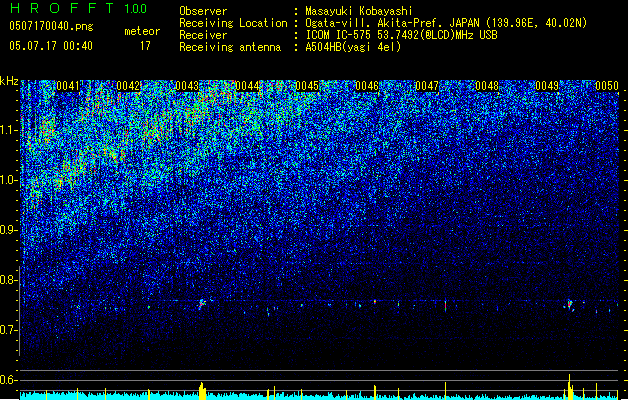The image size is (629, 400).
Task: Click the 0045 time marker
Action: click(307, 86)
